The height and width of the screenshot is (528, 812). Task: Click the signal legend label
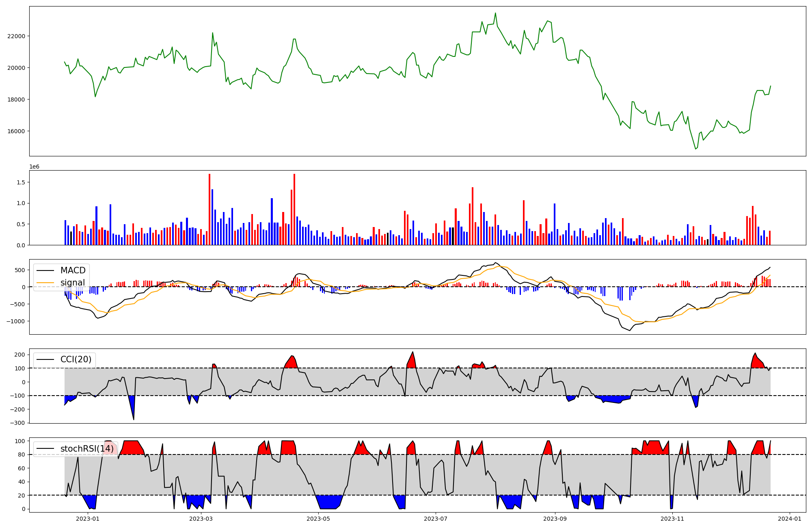(x=73, y=283)
